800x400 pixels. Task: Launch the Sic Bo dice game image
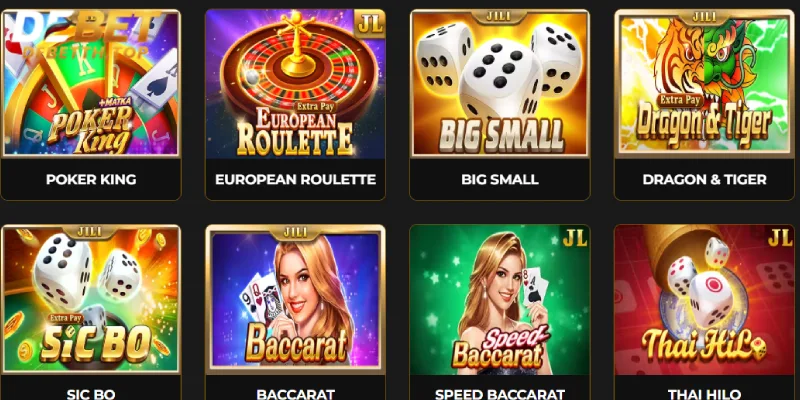91,299
